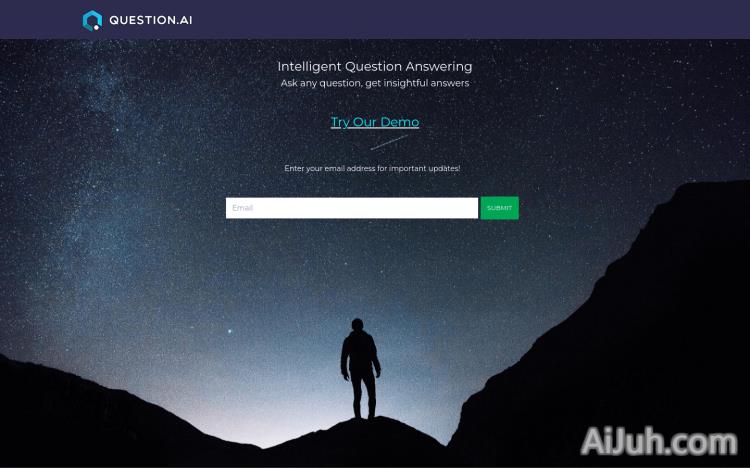
Task: Click the white dot inside the logo icon
Action: click(96, 27)
